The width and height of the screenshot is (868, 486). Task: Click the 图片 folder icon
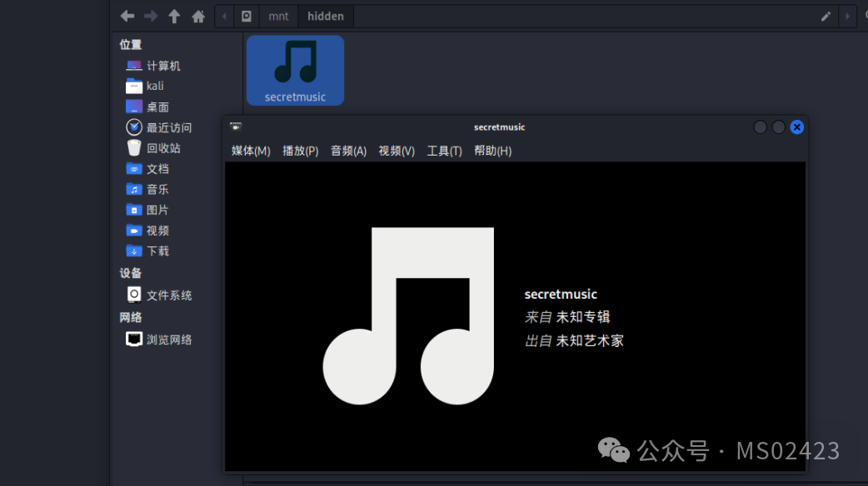click(134, 210)
